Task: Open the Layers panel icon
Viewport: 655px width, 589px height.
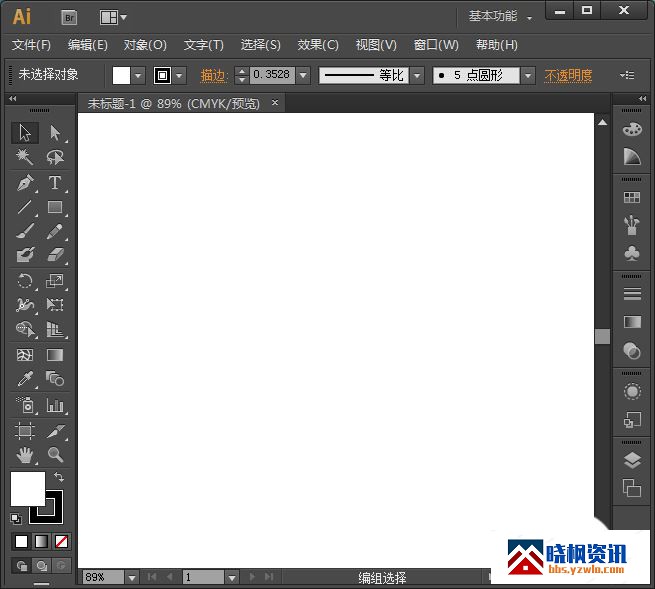Action: (x=631, y=461)
